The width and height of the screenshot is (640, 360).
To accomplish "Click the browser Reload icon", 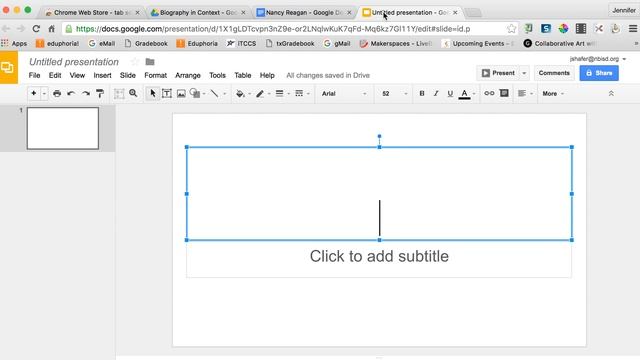I will tap(36, 29).
